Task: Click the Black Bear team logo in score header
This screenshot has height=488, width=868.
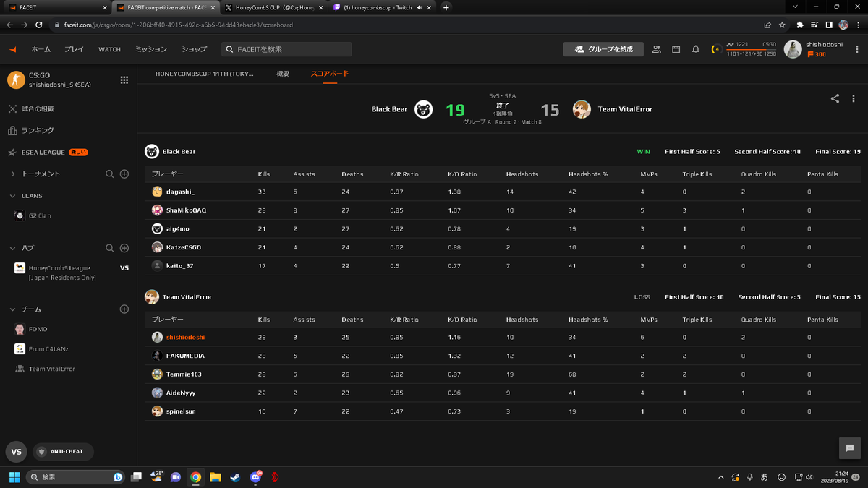Action: coord(423,109)
